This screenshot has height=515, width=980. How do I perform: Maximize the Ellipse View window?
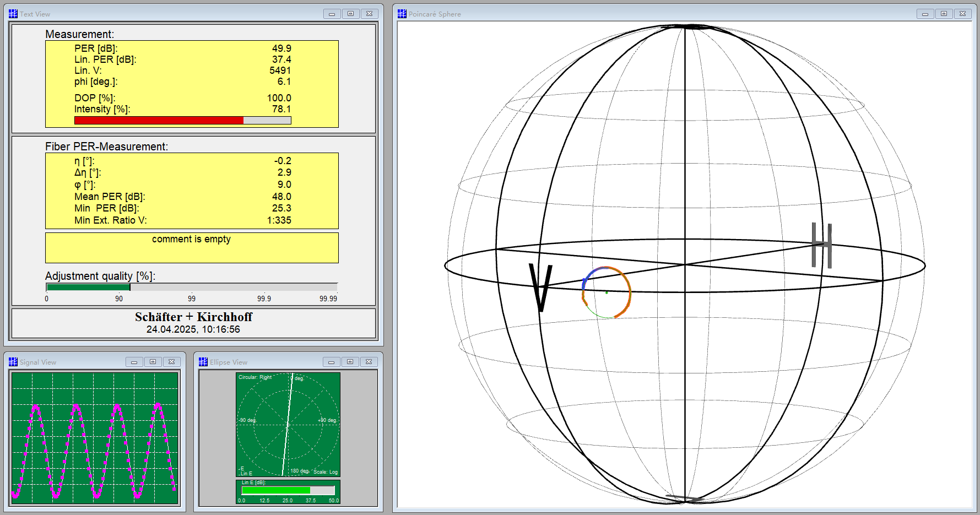click(350, 362)
